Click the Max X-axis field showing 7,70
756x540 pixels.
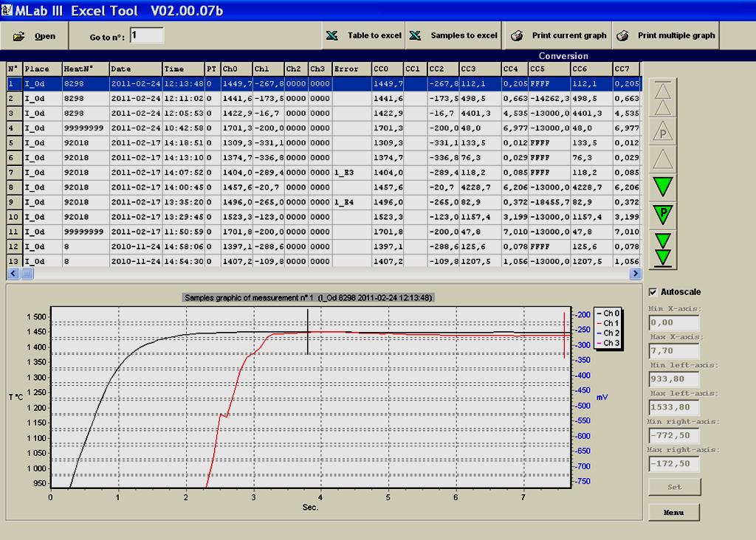coord(673,351)
